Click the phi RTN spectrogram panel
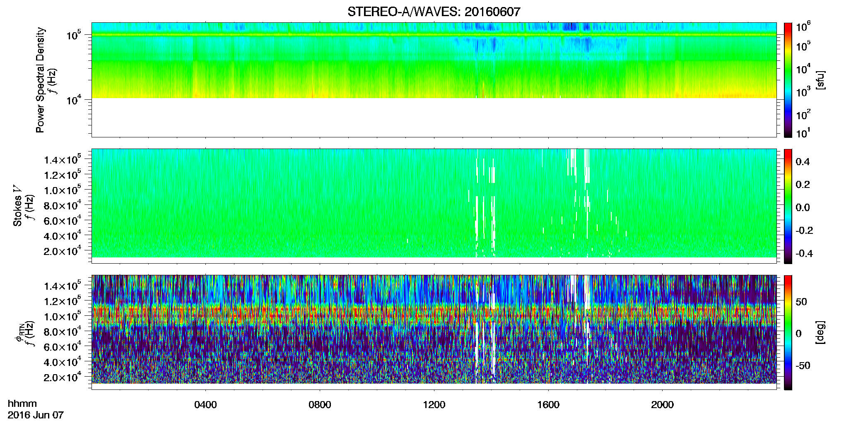 (x=434, y=332)
